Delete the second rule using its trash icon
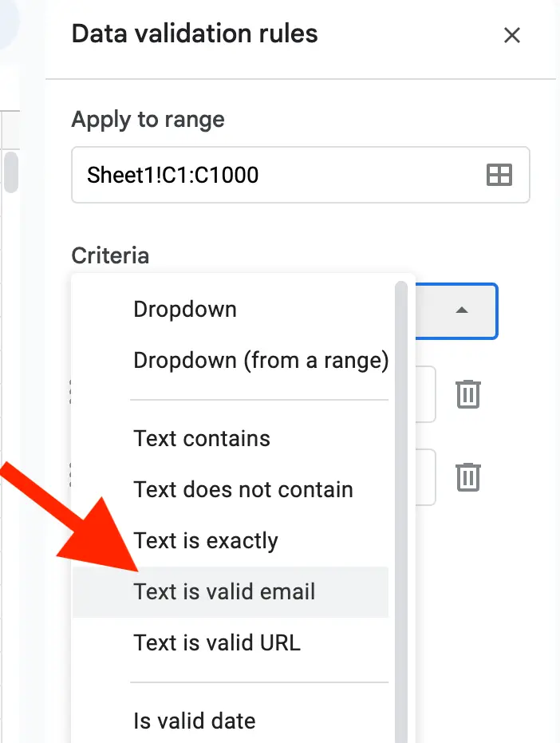The image size is (560, 743). point(467,476)
